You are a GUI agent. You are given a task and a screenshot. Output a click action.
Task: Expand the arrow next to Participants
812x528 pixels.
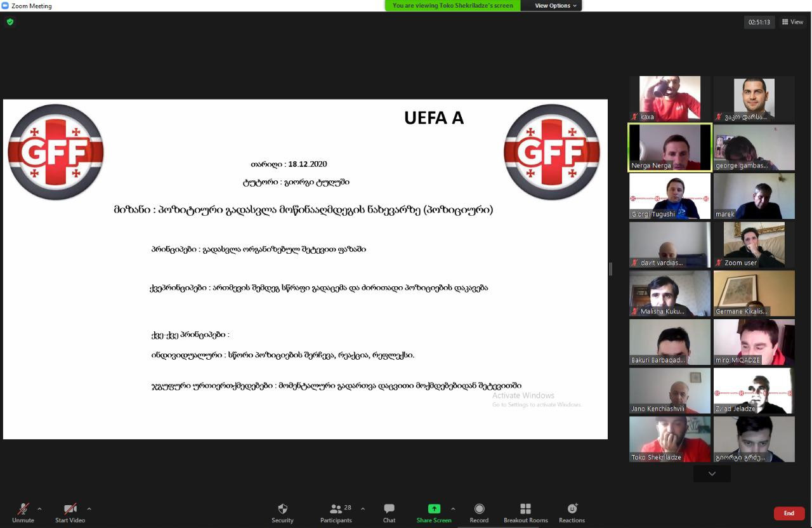click(x=363, y=509)
